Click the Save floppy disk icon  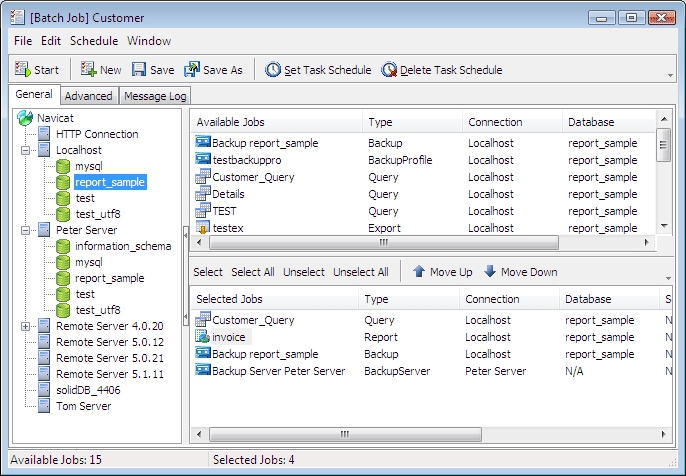coord(139,69)
